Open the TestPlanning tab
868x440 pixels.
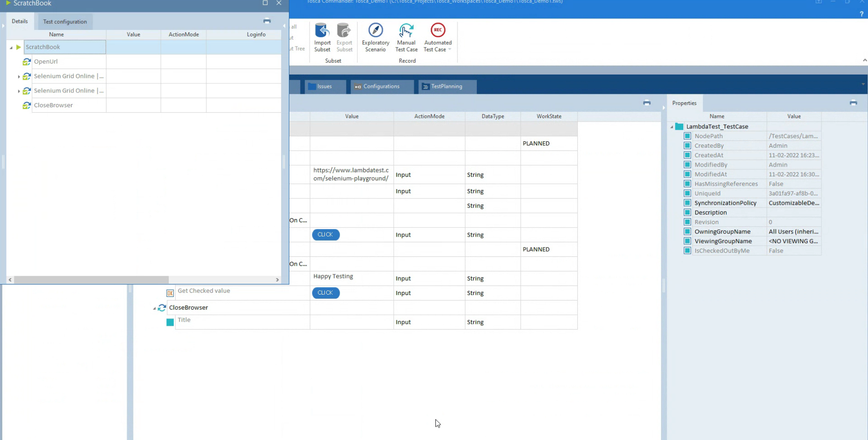point(446,87)
